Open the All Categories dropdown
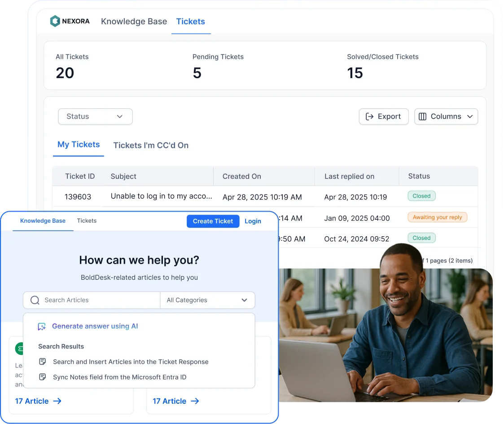 (x=207, y=300)
